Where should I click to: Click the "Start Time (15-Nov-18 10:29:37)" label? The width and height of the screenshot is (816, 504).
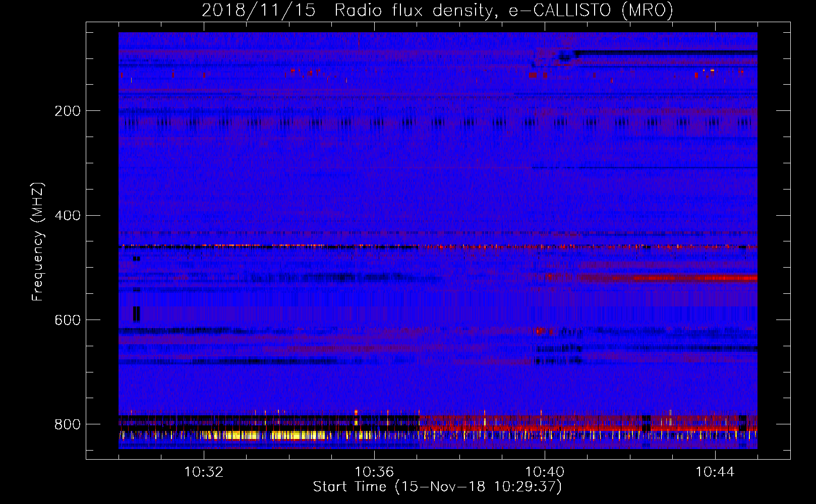click(x=437, y=487)
